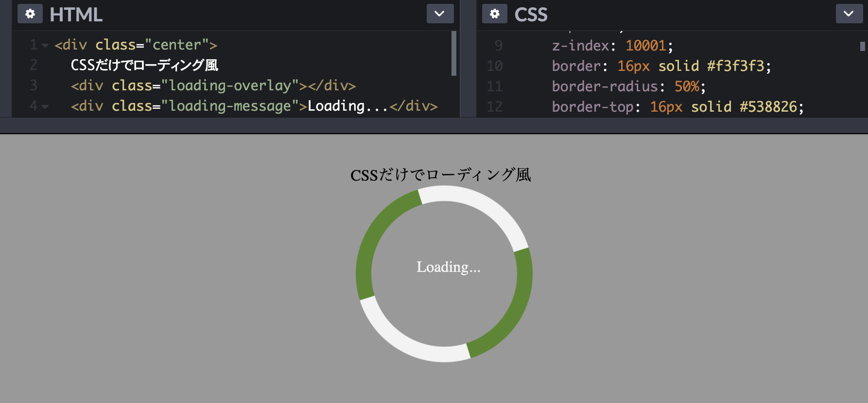Expand the CSS panel dropdown chevron
The height and width of the screenshot is (403, 868).
849,14
